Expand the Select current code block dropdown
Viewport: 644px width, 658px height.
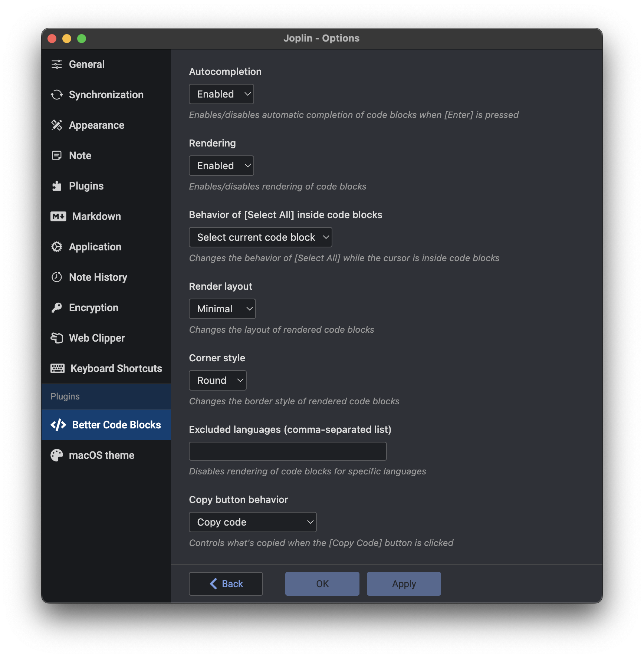(x=260, y=237)
